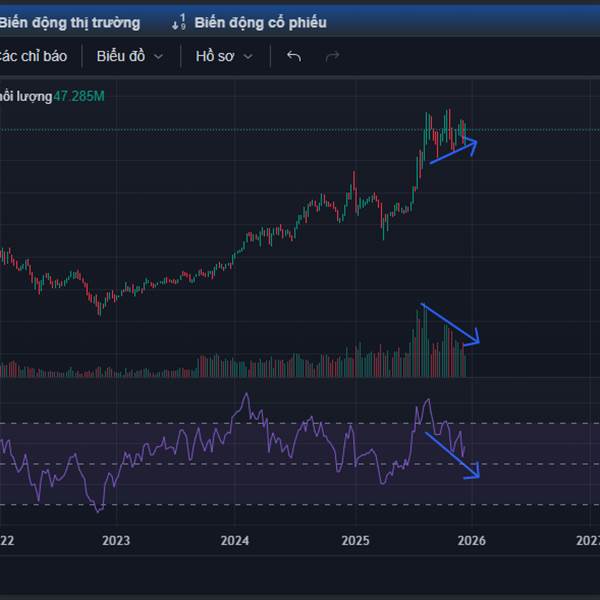Open the Biến động thị trường tab
Viewport: 600px width, 600px height.
click(70, 23)
